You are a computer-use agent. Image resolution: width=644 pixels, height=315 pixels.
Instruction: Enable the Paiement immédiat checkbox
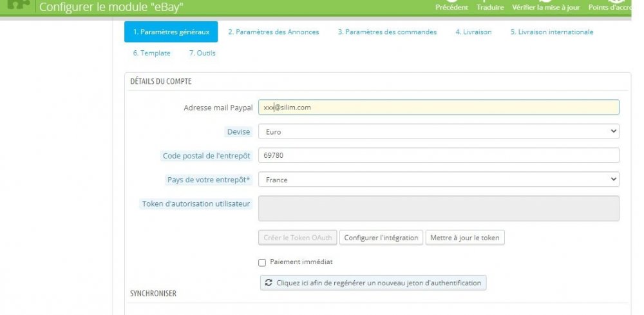coord(262,262)
